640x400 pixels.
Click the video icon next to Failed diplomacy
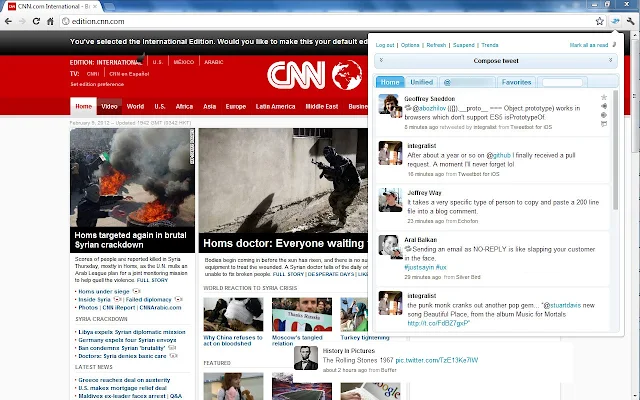pyautogui.click(x=178, y=300)
